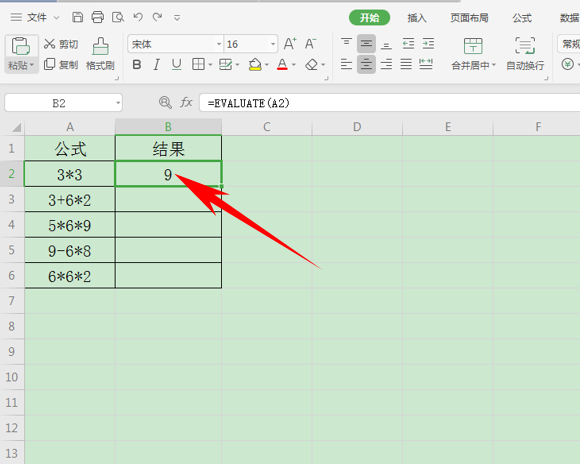Apply the red font color
This screenshot has width=580, height=465.
point(282,65)
